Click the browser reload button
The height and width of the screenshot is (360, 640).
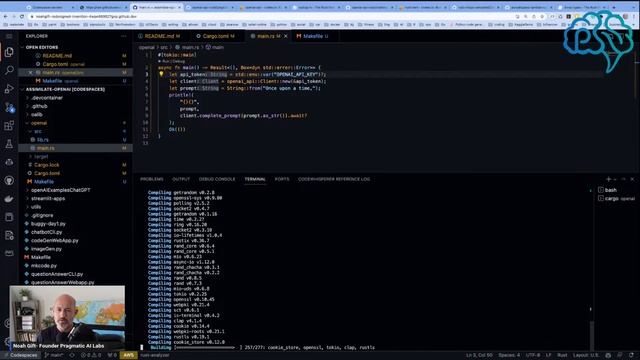22,16
